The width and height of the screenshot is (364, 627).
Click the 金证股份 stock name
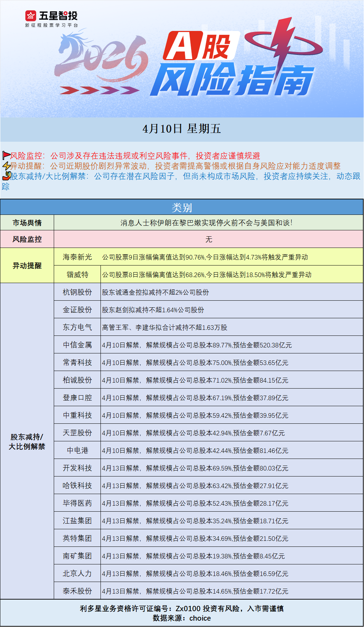[77, 310]
